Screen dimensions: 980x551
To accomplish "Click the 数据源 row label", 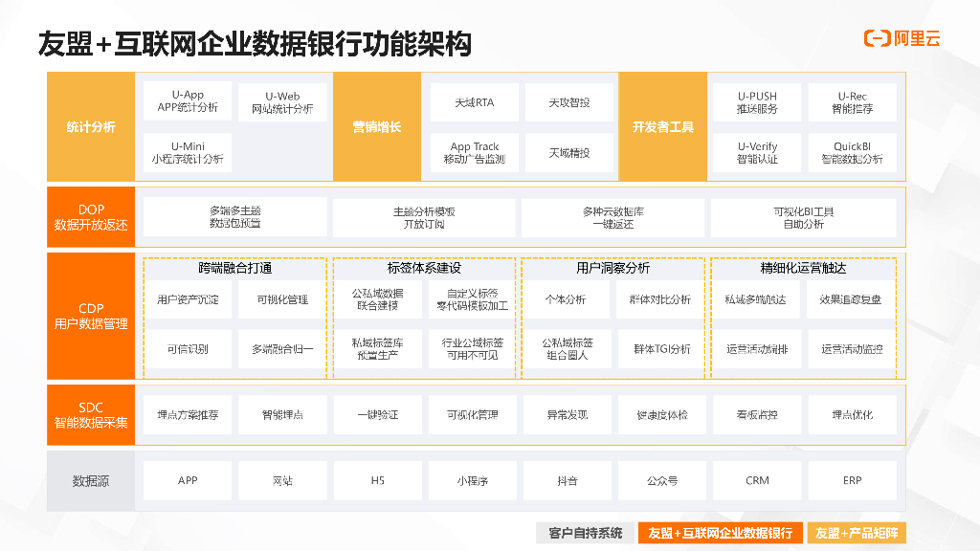I will (91, 481).
